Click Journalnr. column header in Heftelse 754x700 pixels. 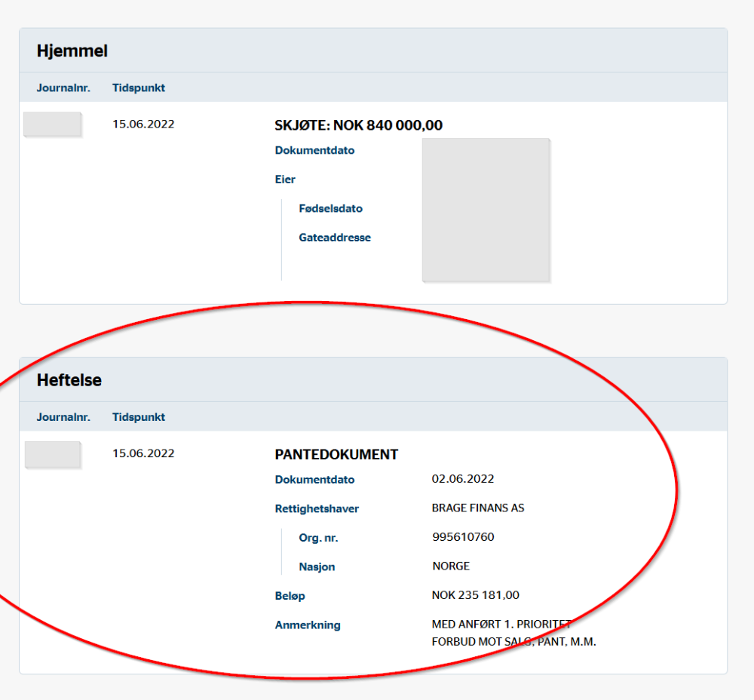click(x=63, y=417)
